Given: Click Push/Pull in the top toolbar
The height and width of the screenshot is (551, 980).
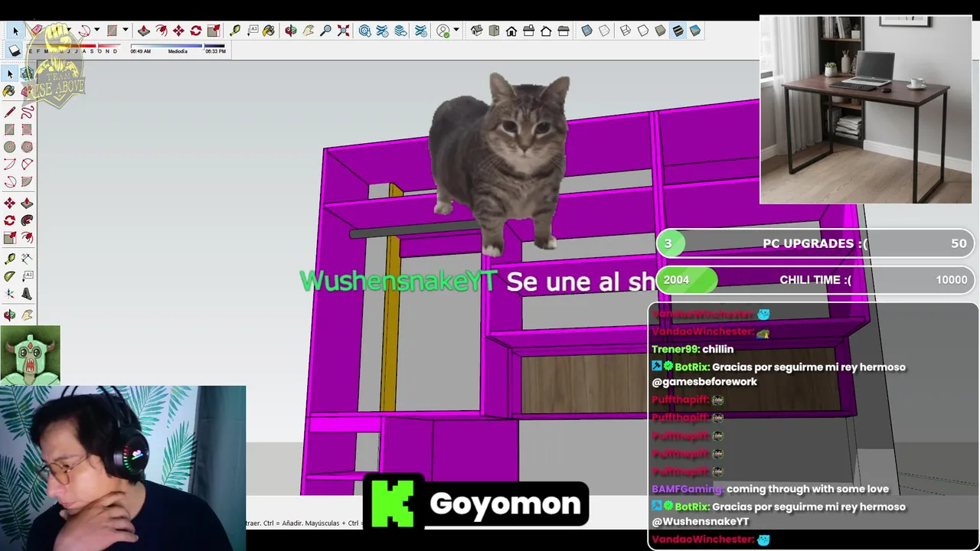Looking at the screenshot, I should [143, 31].
